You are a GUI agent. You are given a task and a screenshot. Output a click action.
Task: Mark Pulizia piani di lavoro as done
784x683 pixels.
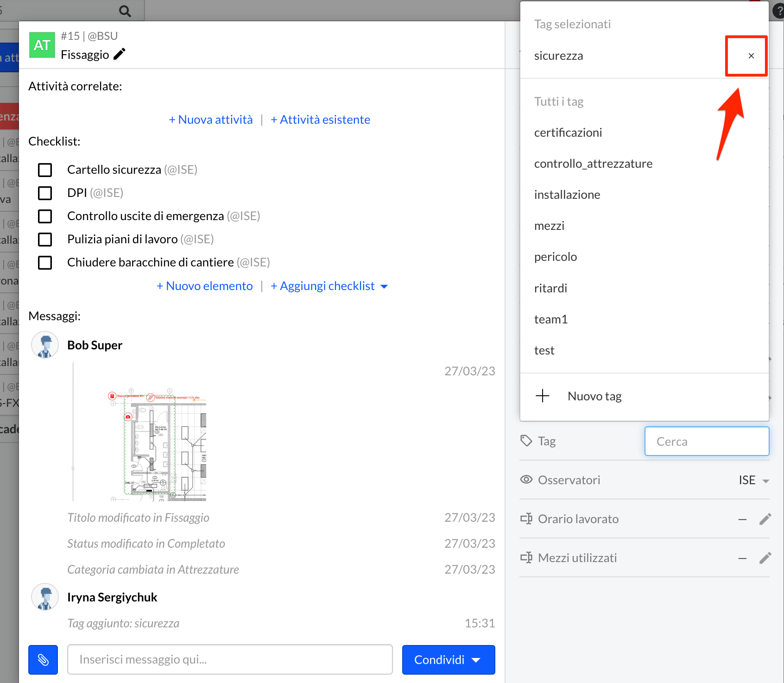pyautogui.click(x=45, y=240)
